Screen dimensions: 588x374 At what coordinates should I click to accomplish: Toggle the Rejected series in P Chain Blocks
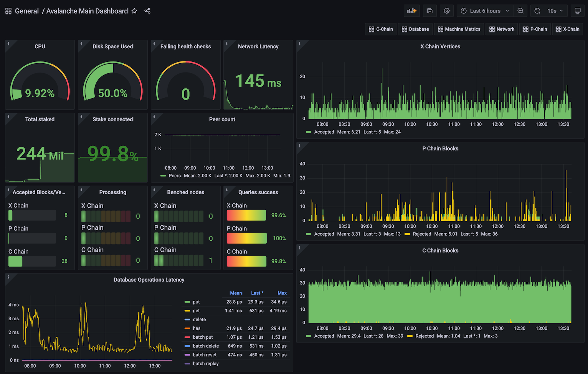422,234
